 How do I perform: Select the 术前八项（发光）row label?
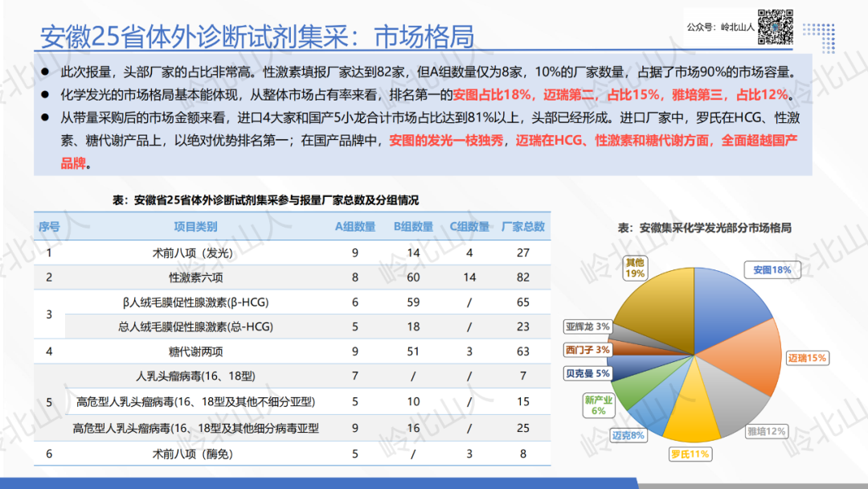(x=193, y=253)
